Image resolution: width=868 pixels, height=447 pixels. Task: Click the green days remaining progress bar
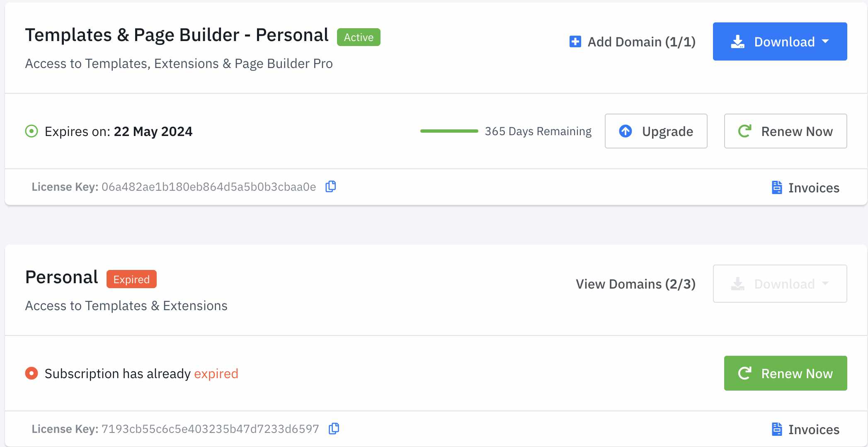[x=449, y=131]
